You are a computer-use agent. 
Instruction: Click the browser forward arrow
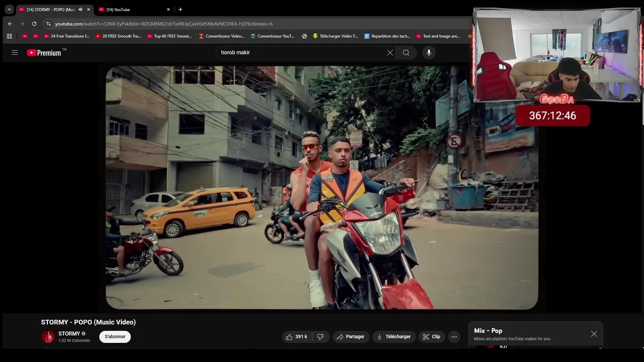point(22,24)
